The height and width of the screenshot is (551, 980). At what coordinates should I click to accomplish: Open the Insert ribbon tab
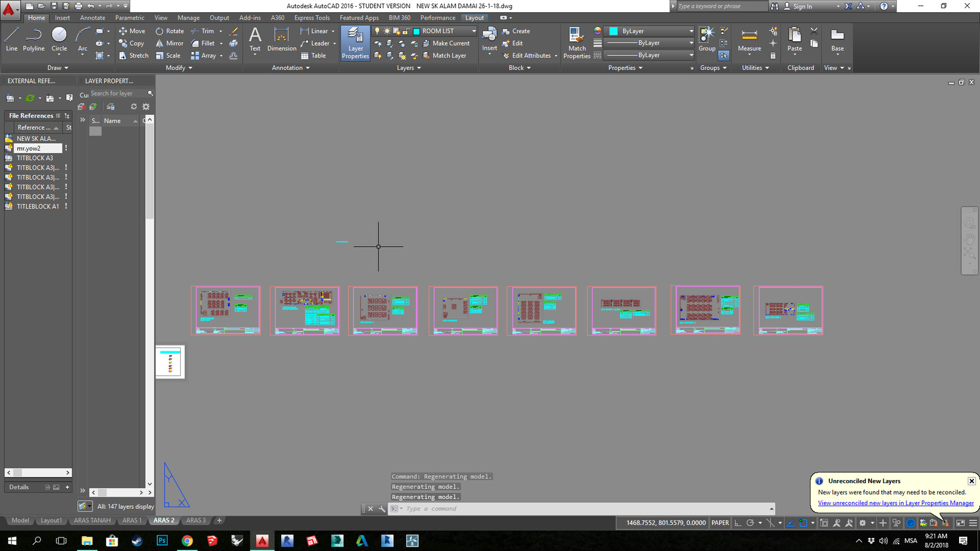coord(62,18)
